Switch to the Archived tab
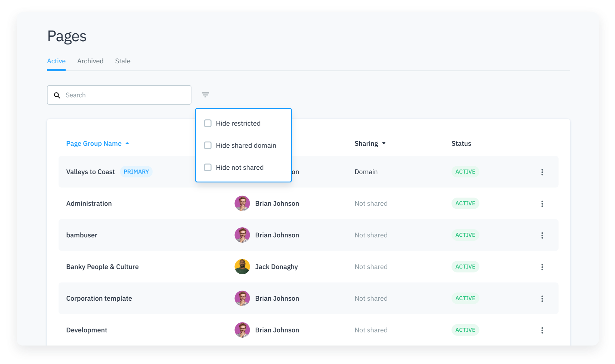The width and height of the screenshot is (615, 364). pos(90,61)
